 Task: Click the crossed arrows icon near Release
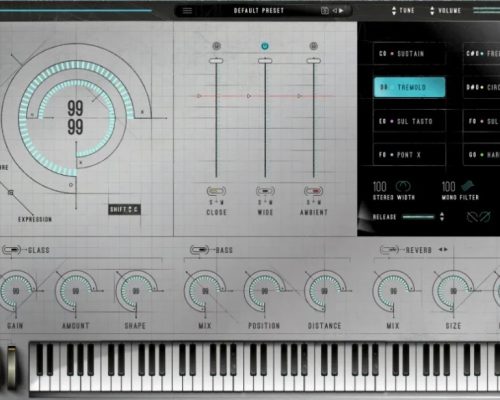point(478,217)
